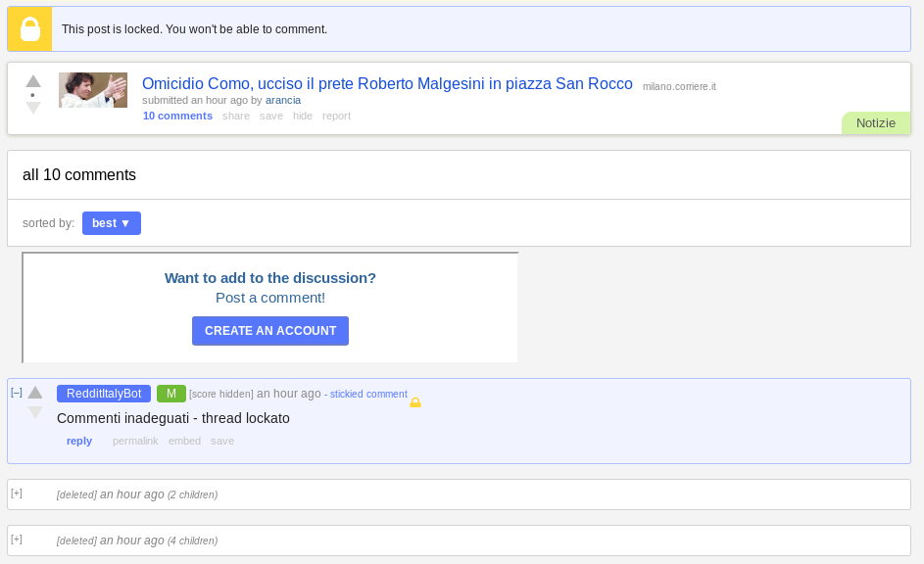Open the Omicidio Como article title link

(387, 83)
